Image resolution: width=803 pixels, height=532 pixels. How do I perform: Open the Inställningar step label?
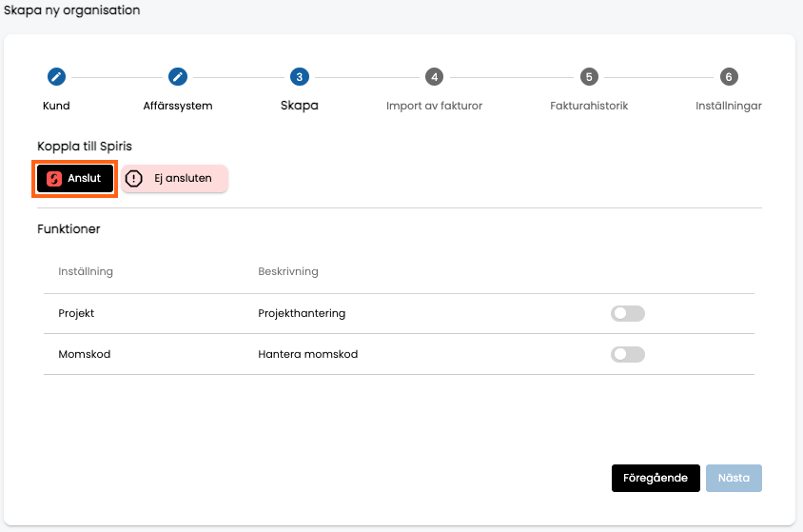729,106
